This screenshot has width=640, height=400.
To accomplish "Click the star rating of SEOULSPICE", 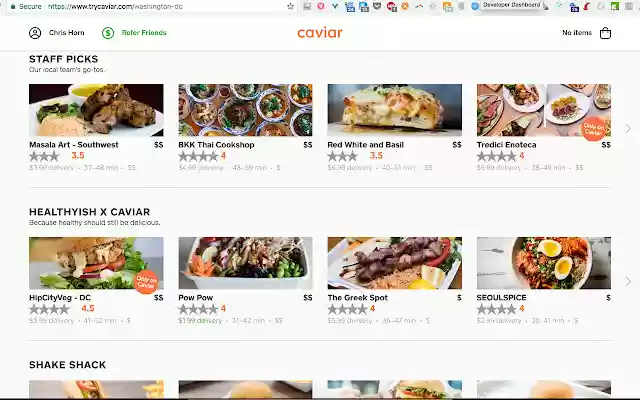I will [x=497, y=309].
